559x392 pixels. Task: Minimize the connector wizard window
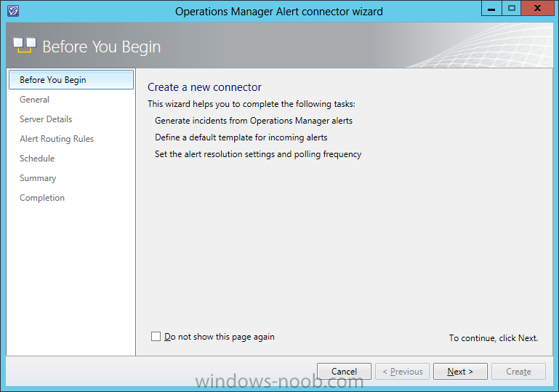coord(491,8)
